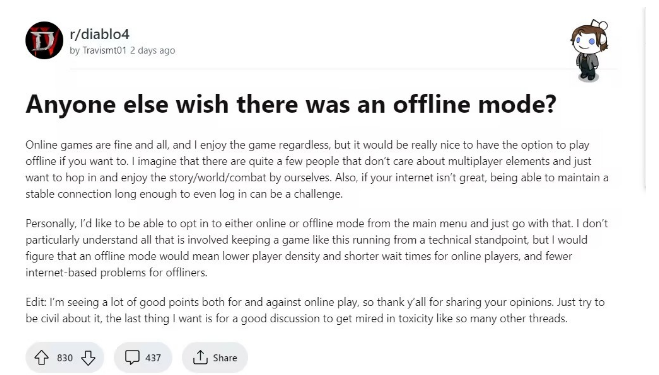Screen dimensions: 659x375
Task: Visit the r/diablo4 subreddit link
Action: coord(99,34)
